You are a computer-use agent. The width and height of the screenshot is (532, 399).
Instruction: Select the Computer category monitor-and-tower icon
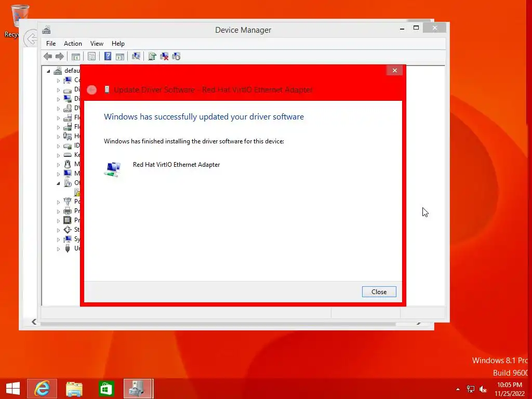(x=68, y=80)
